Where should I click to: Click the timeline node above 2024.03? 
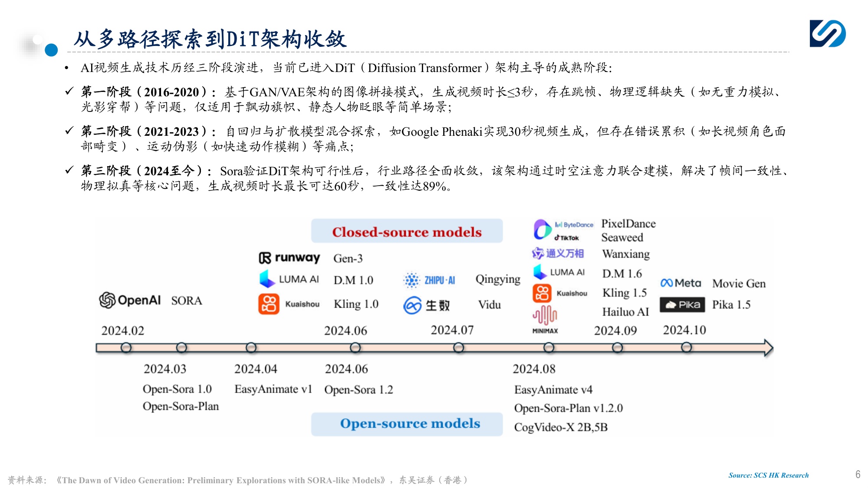pyautogui.click(x=181, y=347)
